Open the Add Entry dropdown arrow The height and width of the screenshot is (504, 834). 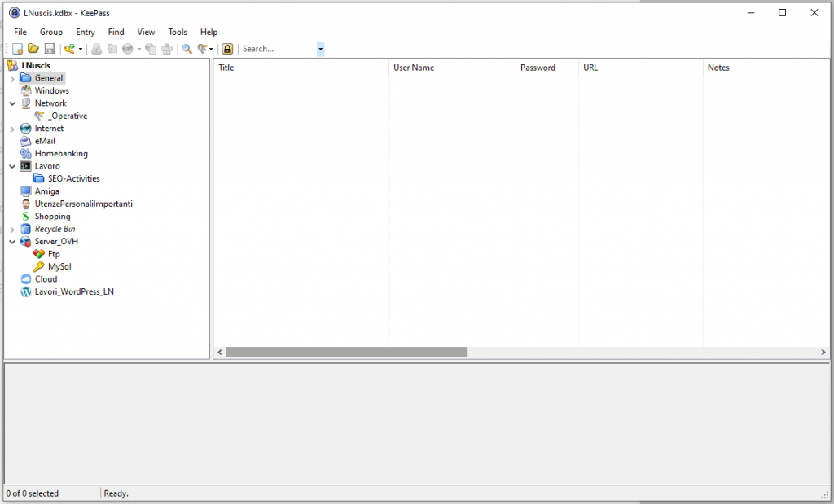click(x=81, y=49)
